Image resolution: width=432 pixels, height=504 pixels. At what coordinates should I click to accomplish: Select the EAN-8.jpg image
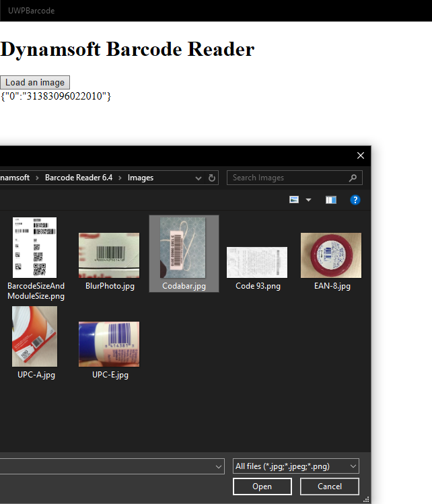pos(332,255)
